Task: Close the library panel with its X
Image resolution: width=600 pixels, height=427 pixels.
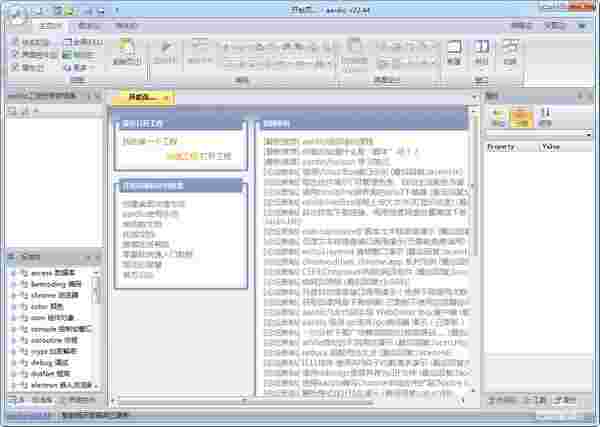Action: click(97, 258)
